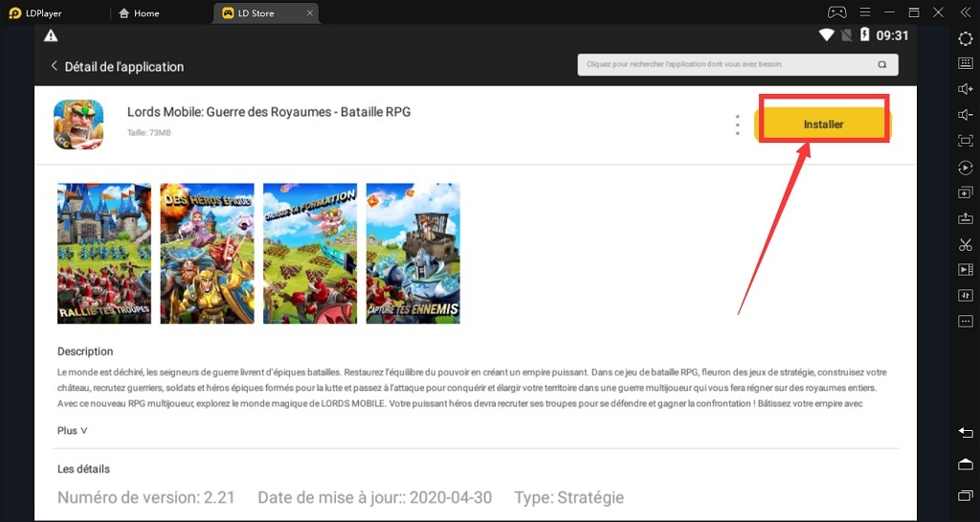
Task: Click the yellow Installer button
Action: pos(822,125)
